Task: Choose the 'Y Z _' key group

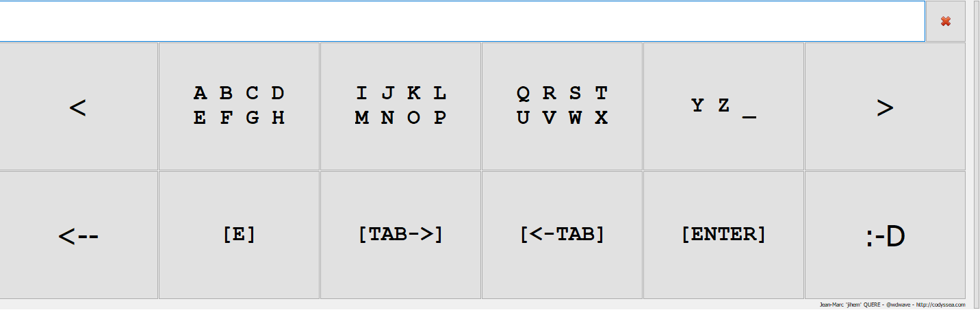Action: 723,106
